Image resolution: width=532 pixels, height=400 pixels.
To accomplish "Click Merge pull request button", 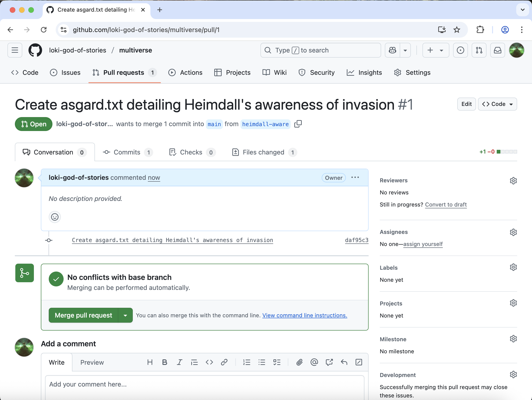I will click(x=83, y=315).
